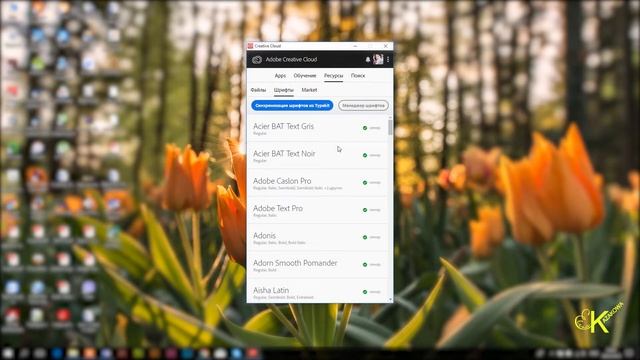
Task: Click the green check for Aisha Latin
Action: click(365, 292)
